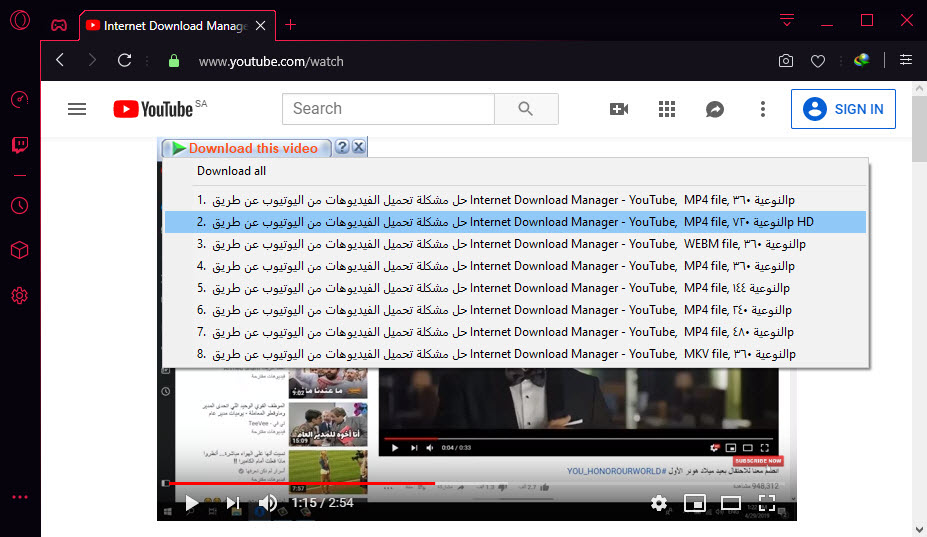Open GX Corner gamepad icon
This screenshot has width=927, height=537.
(59, 25)
